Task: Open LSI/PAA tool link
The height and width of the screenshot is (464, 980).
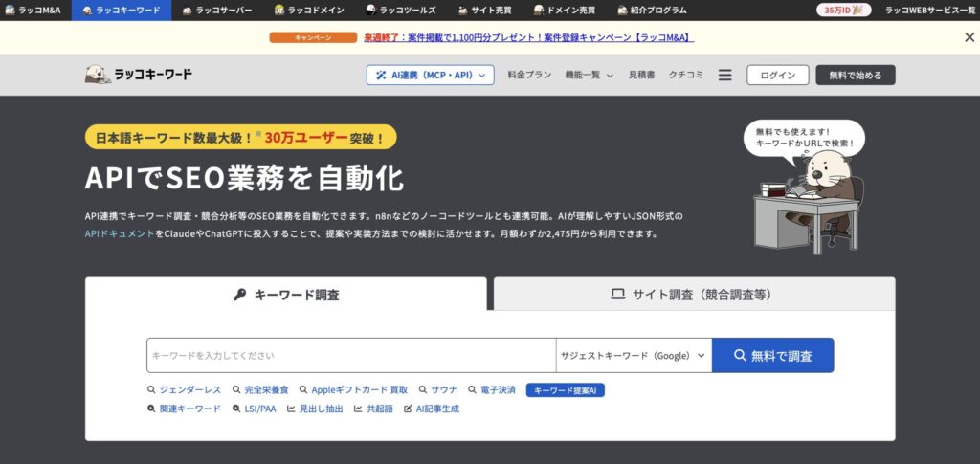Action: [x=254, y=409]
